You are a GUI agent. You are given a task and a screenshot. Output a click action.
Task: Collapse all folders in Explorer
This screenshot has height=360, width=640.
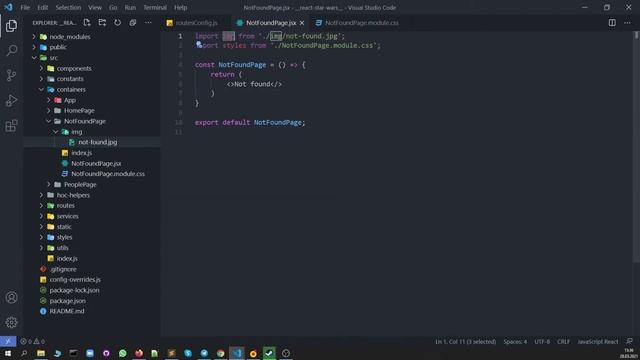tap(133, 23)
